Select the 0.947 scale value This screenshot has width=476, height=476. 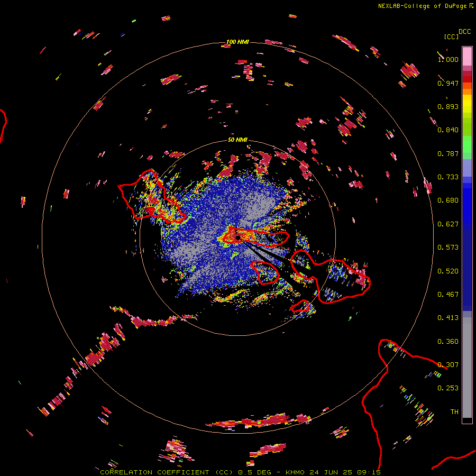tap(448, 83)
